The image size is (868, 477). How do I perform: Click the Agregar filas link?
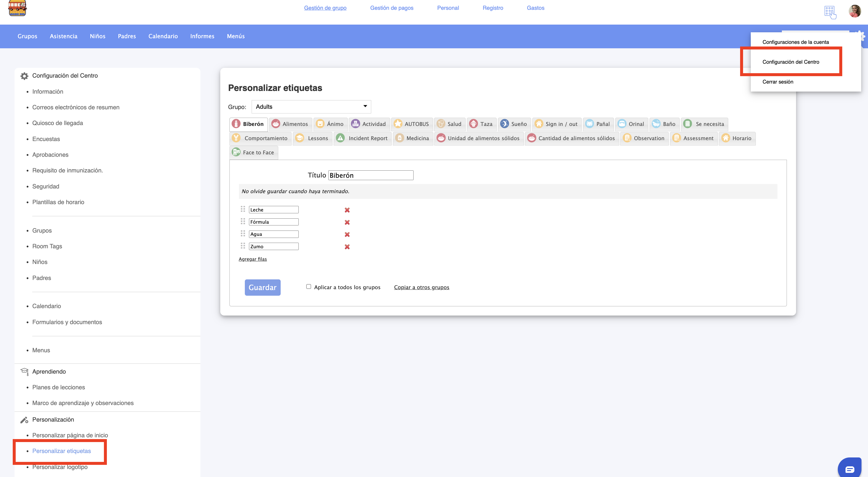pyautogui.click(x=253, y=259)
